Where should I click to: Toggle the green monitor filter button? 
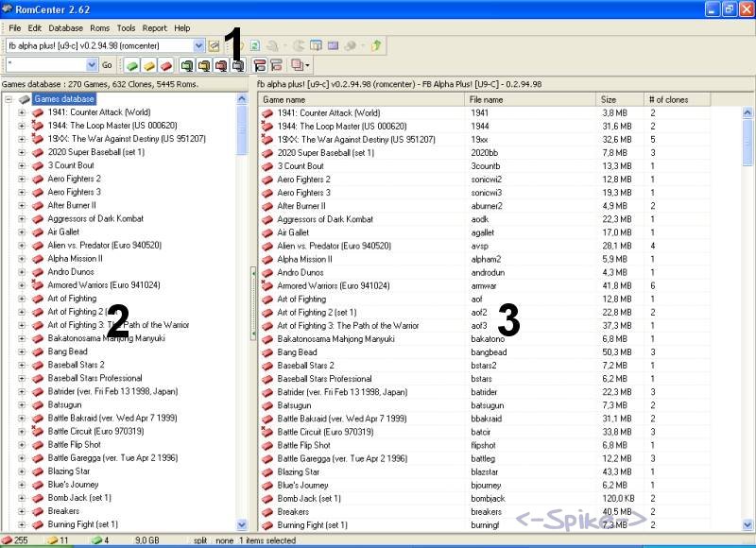[x=186, y=65]
